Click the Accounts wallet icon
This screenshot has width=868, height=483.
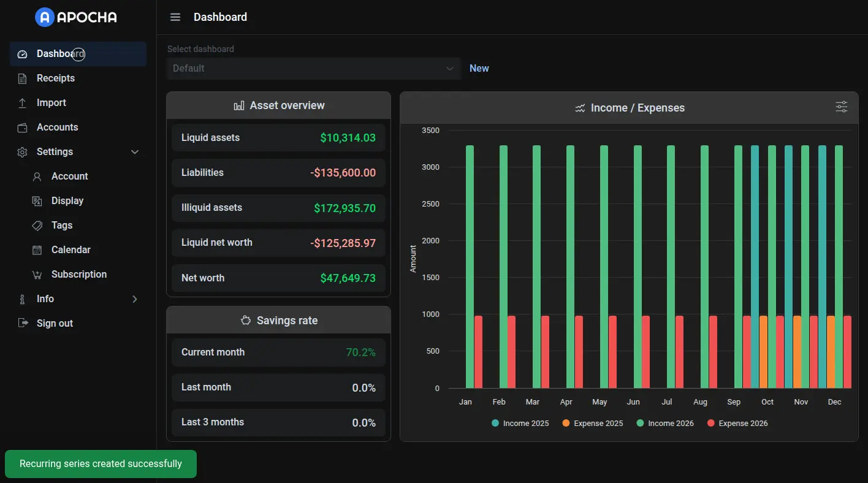(x=23, y=127)
